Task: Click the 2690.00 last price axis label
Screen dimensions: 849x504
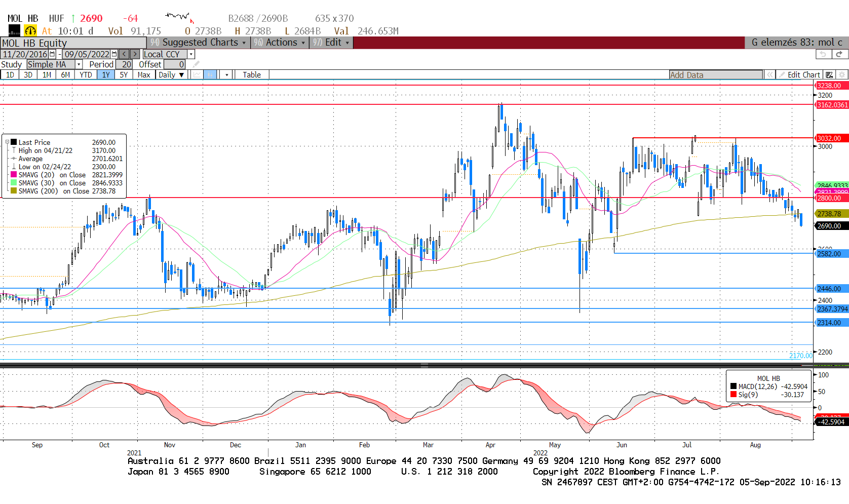Action: (x=831, y=226)
